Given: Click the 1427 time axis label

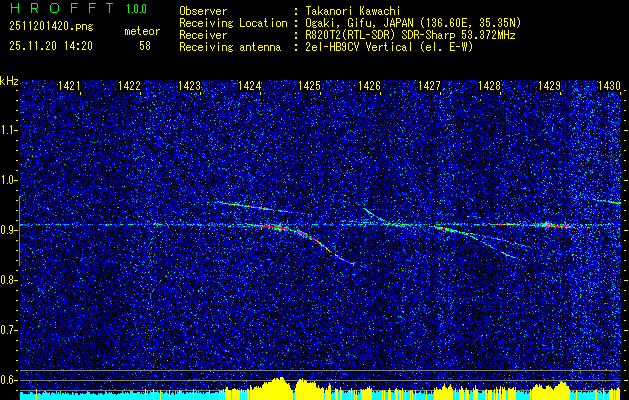Looking at the screenshot, I should 430,86.
